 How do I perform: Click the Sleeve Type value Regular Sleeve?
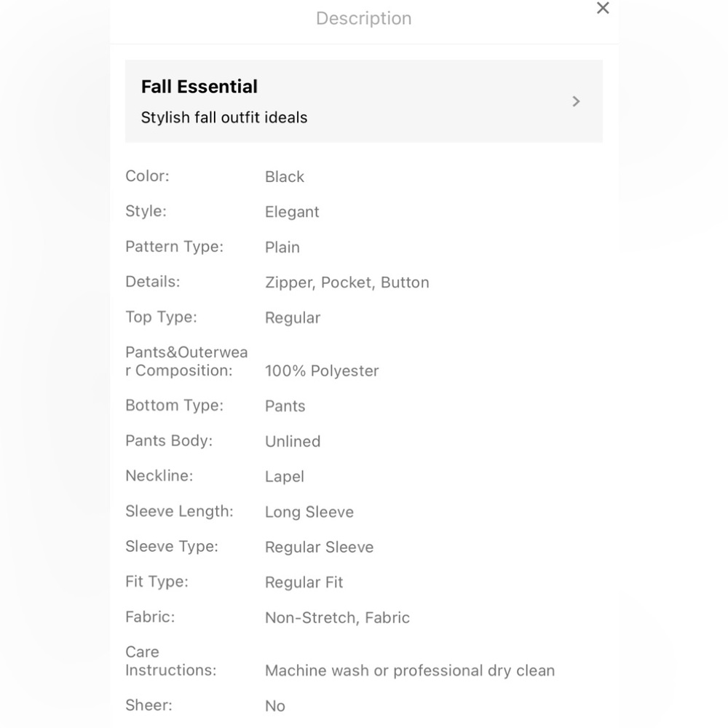pyautogui.click(x=319, y=547)
